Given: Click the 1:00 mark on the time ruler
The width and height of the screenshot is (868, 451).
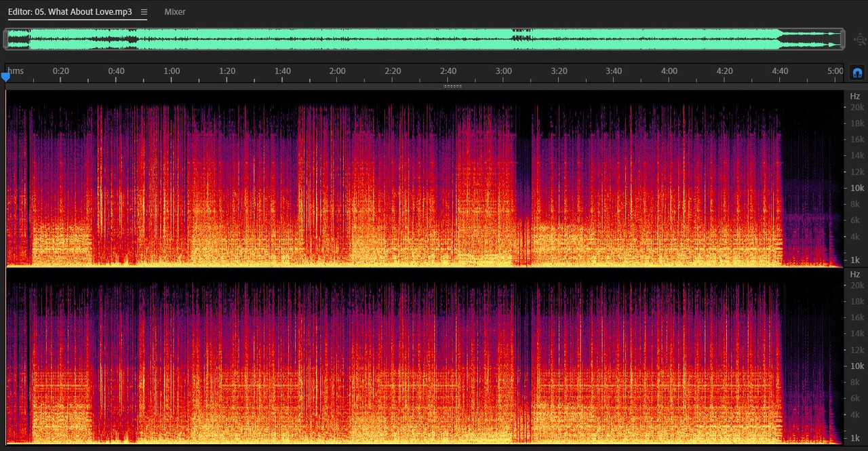Looking at the screenshot, I should coord(172,71).
